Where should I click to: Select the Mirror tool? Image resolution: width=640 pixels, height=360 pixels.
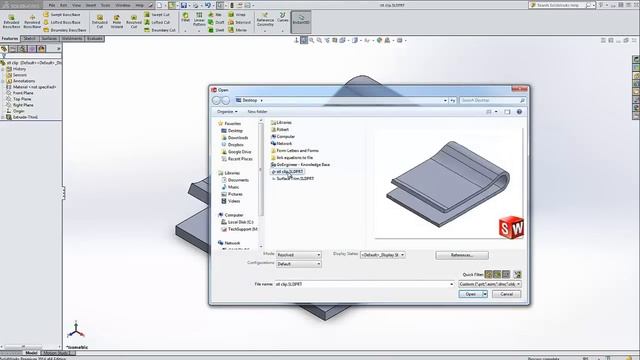(x=237, y=30)
